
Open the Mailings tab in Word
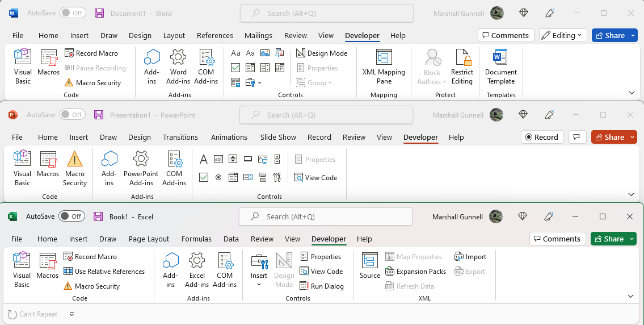(258, 35)
